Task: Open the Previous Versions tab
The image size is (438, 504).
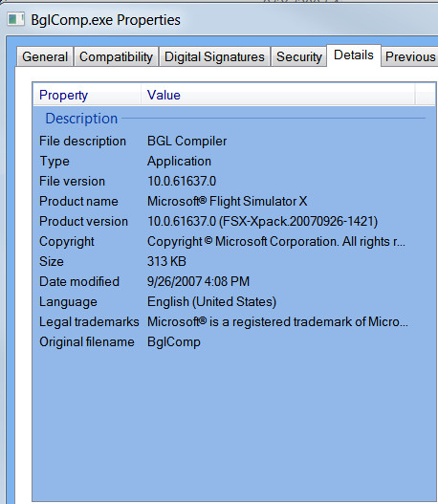Action: pos(409,56)
